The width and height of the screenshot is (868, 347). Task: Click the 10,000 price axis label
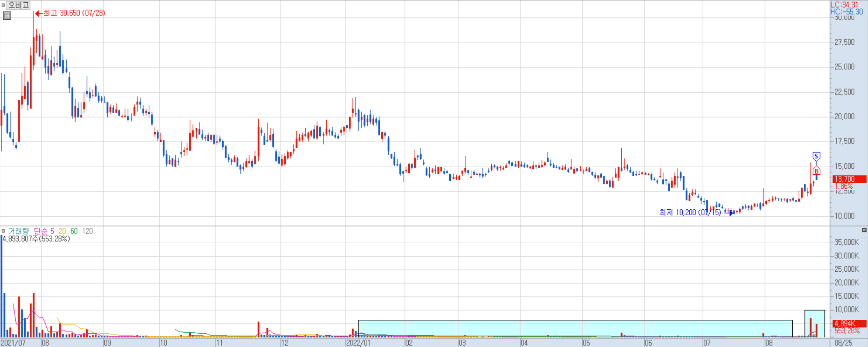[x=845, y=216]
